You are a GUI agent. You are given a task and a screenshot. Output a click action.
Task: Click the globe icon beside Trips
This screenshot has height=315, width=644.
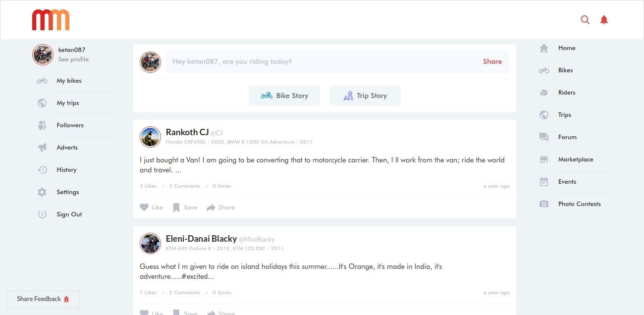[x=544, y=115]
